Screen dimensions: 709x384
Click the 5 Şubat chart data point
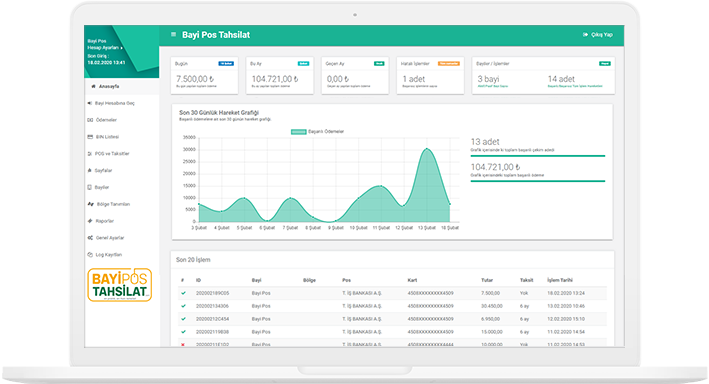(245, 198)
